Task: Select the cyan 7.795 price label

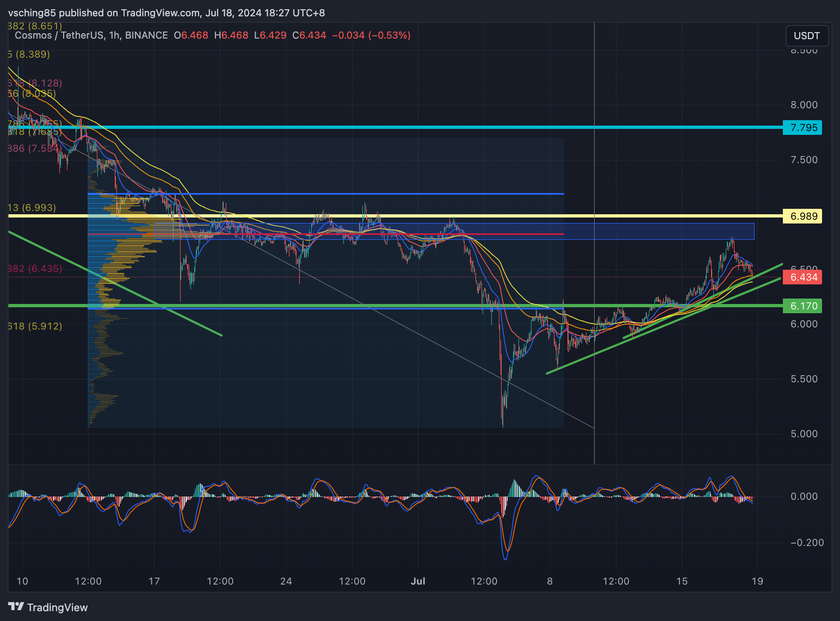Action: [802, 128]
